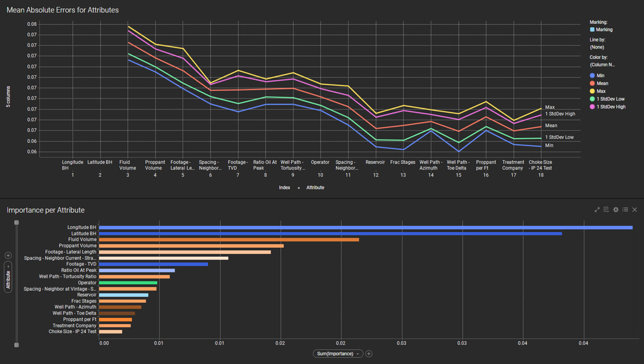Grab the top handle of vertical zoom slider
The width and height of the screenshot is (644, 364).
tap(17, 222)
